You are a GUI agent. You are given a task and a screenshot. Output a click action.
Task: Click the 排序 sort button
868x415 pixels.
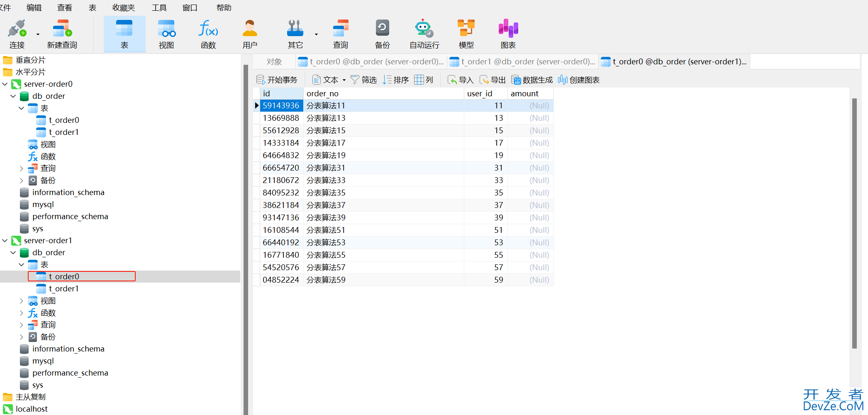pos(396,80)
